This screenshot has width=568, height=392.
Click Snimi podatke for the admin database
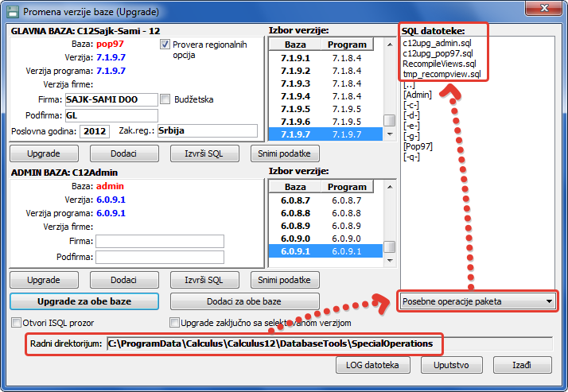pyautogui.click(x=285, y=280)
